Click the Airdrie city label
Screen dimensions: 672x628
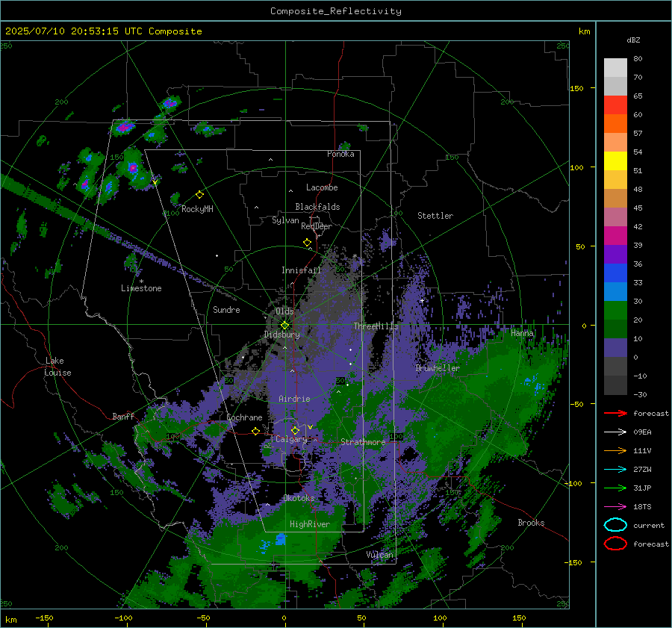(x=294, y=399)
